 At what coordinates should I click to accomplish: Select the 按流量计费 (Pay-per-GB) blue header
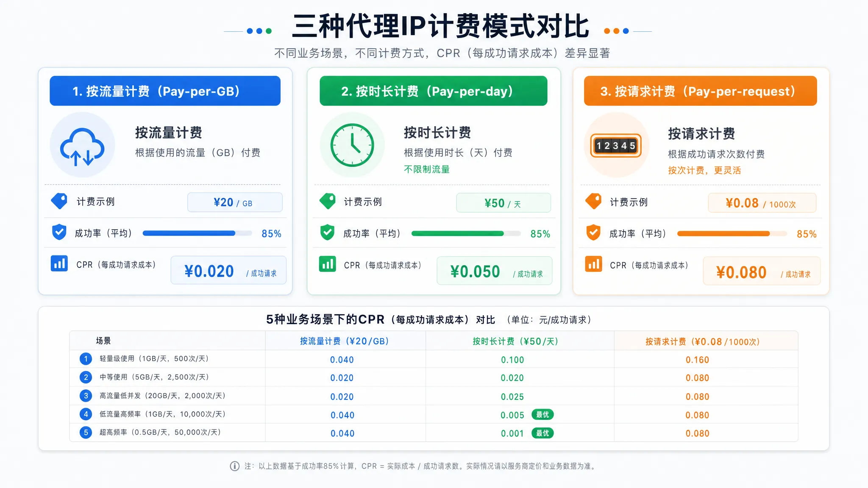pyautogui.click(x=165, y=91)
